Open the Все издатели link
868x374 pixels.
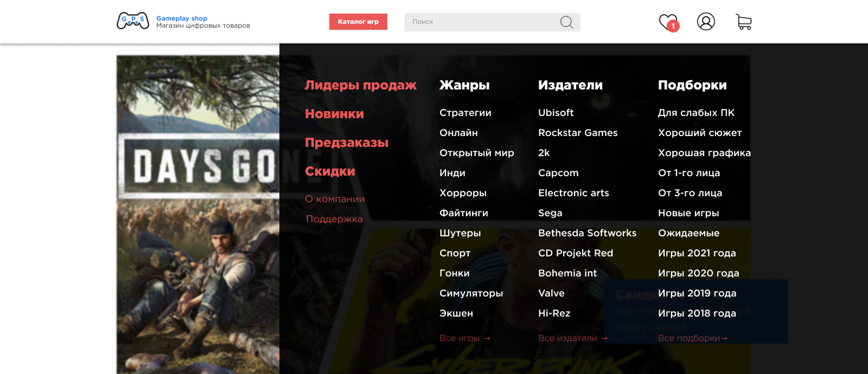(573, 338)
